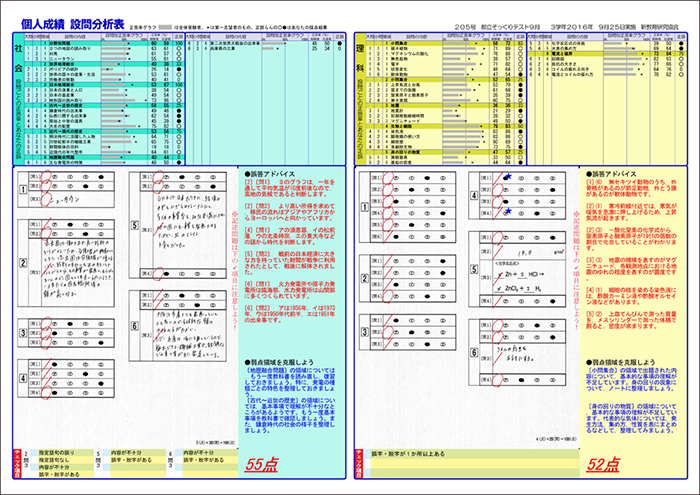This screenshot has height=495, width=700.
Task: Select the red score 55点
Action: tap(261, 464)
